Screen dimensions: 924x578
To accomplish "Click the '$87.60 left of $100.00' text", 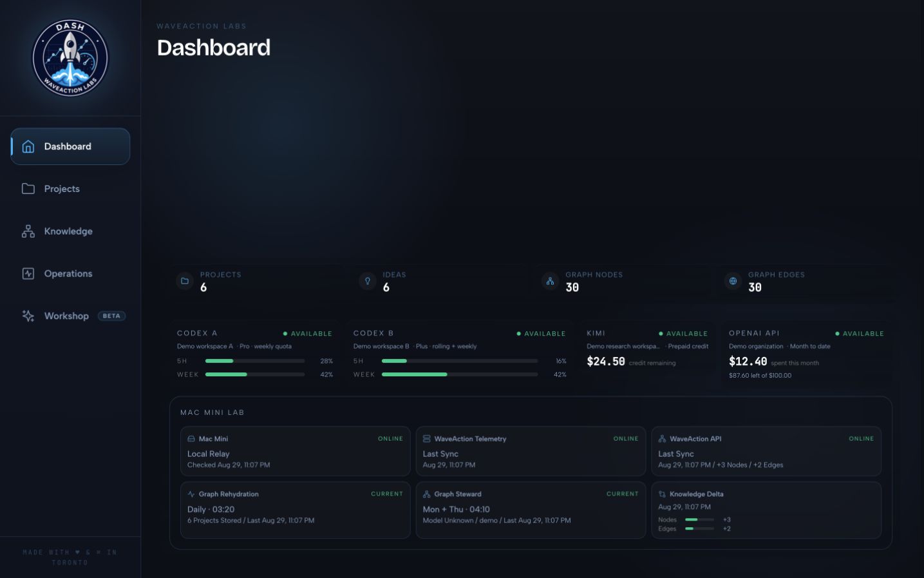I will coord(760,375).
